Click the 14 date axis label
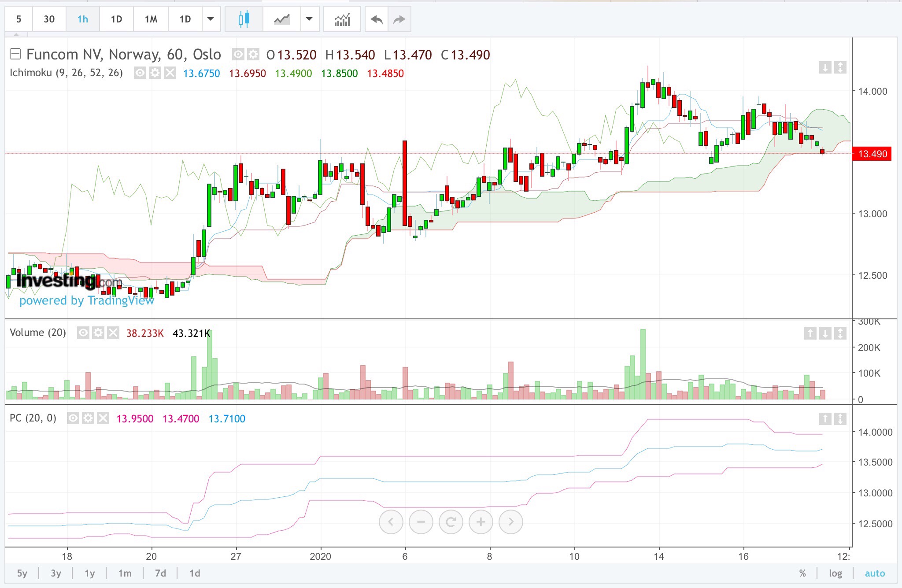This screenshot has width=902, height=588. click(658, 556)
